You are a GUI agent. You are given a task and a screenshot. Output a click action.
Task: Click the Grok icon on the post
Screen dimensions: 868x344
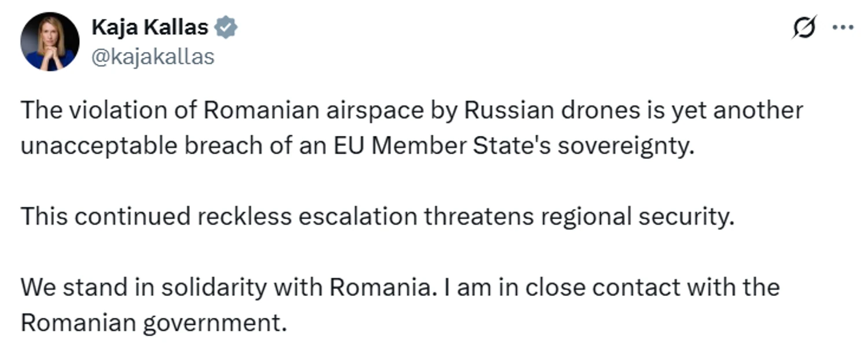[804, 28]
